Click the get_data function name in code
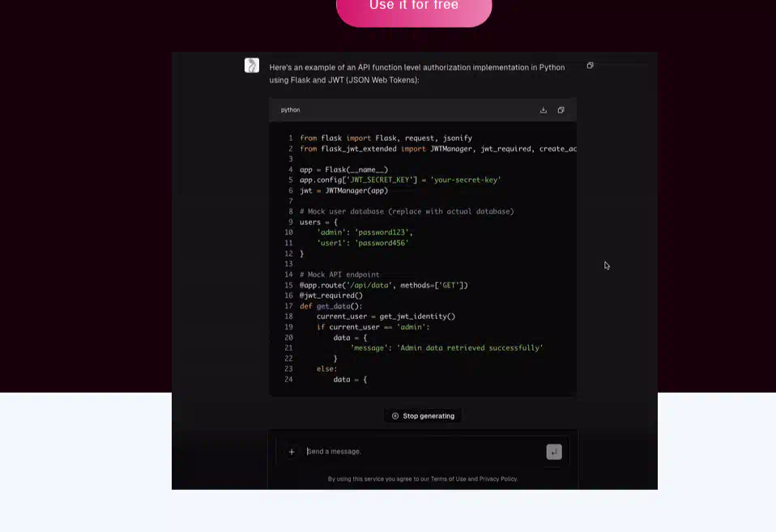Image resolution: width=776 pixels, height=532 pixels. coord(333,306)
